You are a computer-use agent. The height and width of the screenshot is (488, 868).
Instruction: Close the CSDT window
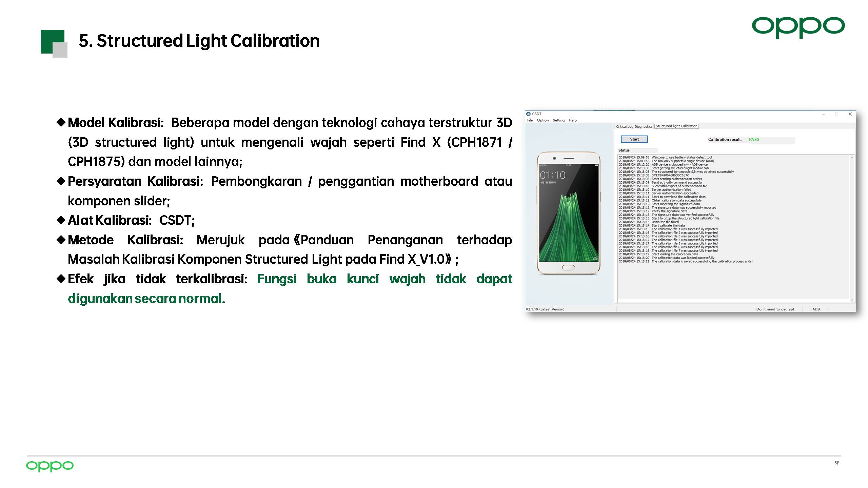pos(850,114)
